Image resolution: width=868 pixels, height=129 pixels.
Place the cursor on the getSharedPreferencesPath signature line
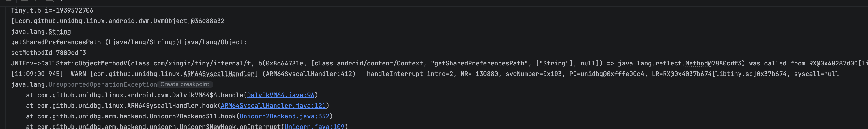tap(129, 42)
